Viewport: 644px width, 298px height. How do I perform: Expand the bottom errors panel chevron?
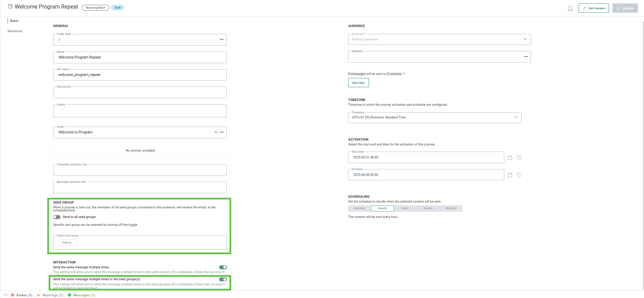(x=5, y=295)
